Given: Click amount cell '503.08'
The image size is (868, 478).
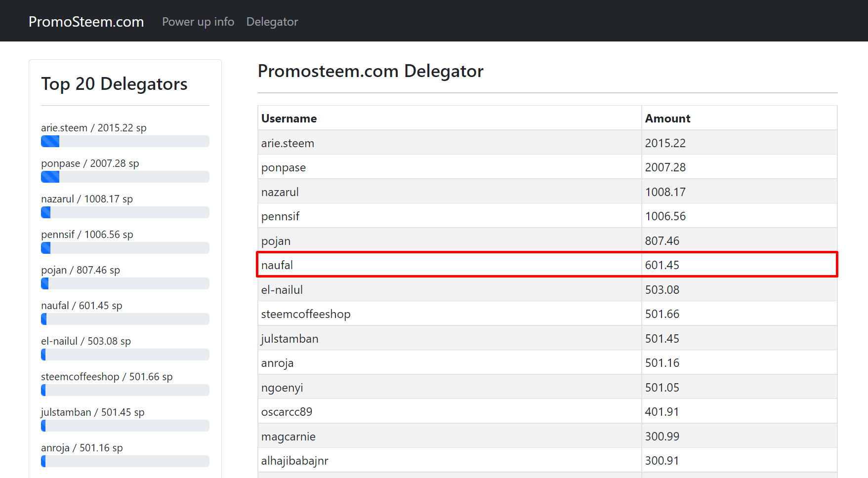Looking at the screenshot, I should pos(739,289).
